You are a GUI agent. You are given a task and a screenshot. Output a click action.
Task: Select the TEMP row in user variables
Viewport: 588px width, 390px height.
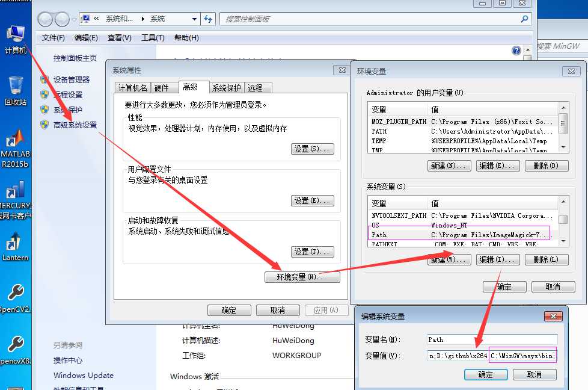click(x=463, y=141)
